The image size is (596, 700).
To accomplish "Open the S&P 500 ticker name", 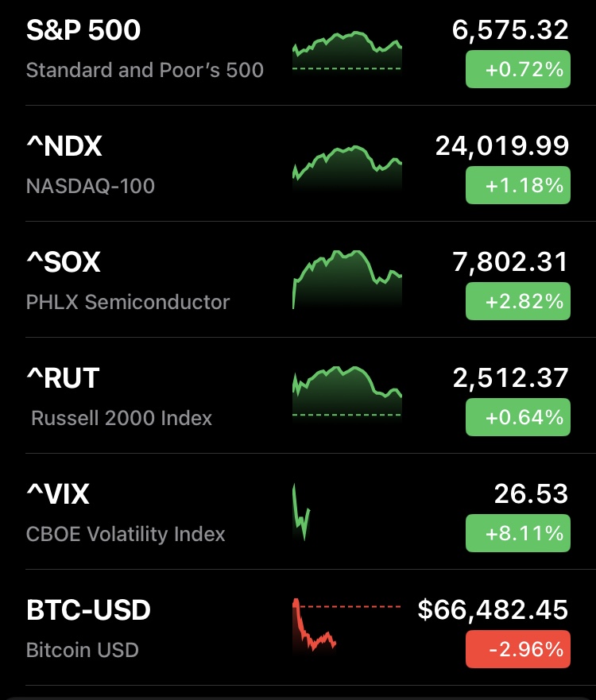I will 83,31.
